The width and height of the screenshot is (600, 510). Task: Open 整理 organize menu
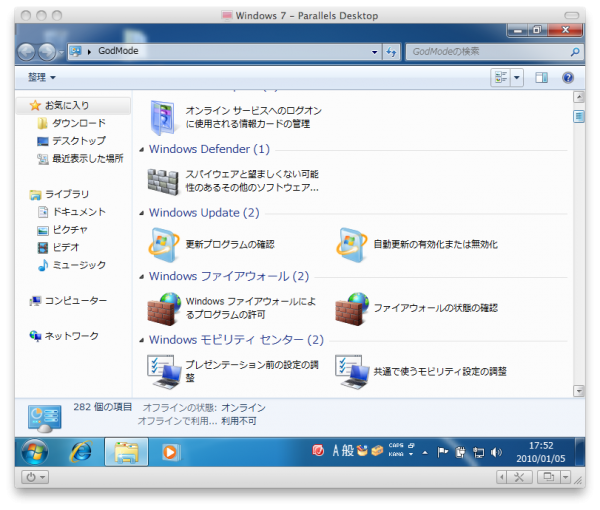pos(42,77)
